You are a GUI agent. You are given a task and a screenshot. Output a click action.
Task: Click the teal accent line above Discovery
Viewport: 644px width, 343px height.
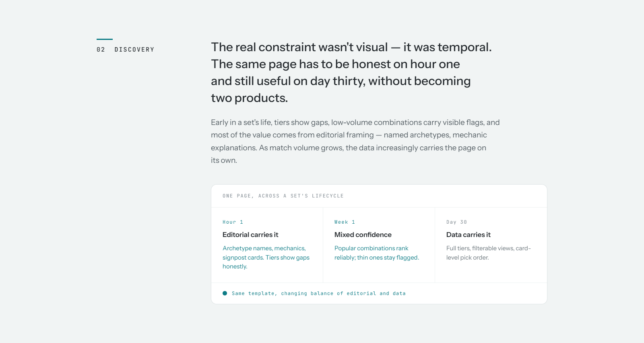(105, 39)
